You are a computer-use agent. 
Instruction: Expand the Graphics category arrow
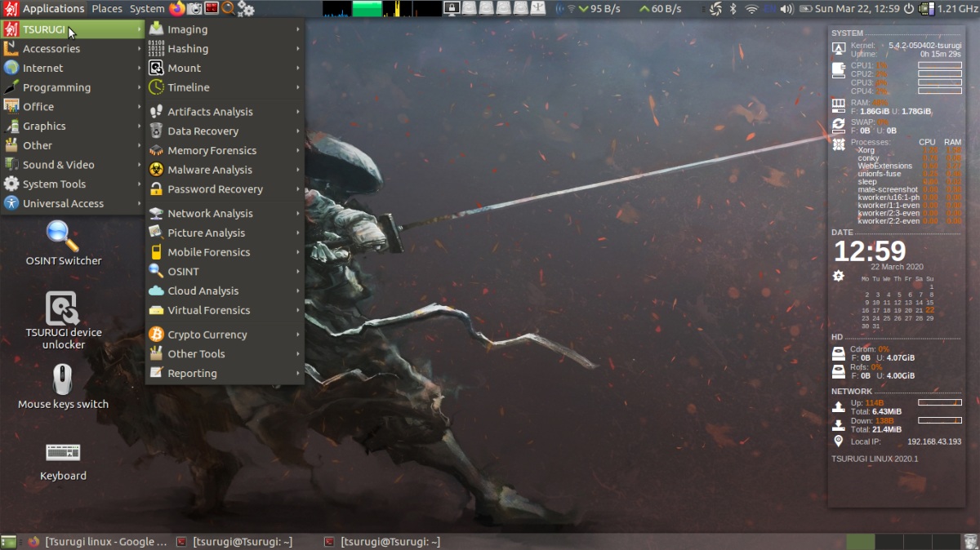coord(140,126)
